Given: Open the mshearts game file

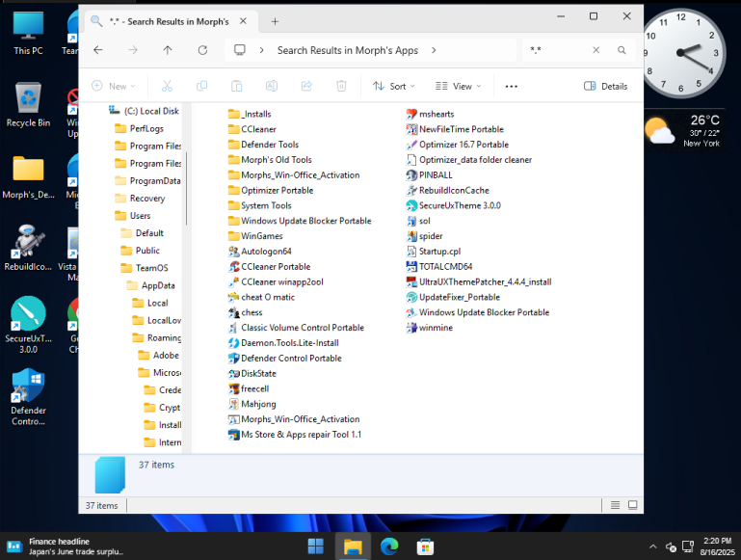Looking at the screenshot, I should point(430,114).
